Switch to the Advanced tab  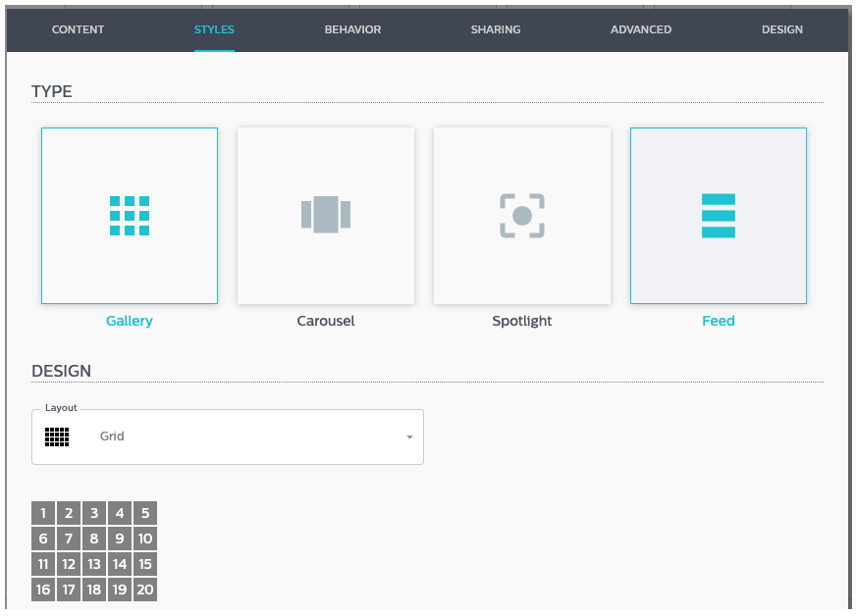(x=641, y=29)
